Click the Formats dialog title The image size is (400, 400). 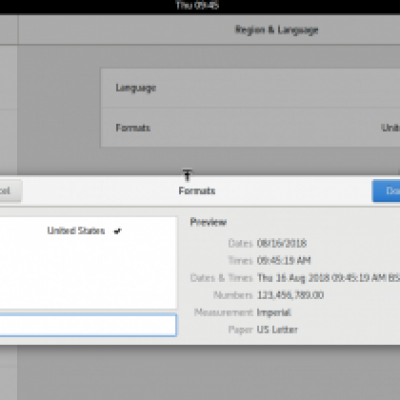(x=197, y=191)
